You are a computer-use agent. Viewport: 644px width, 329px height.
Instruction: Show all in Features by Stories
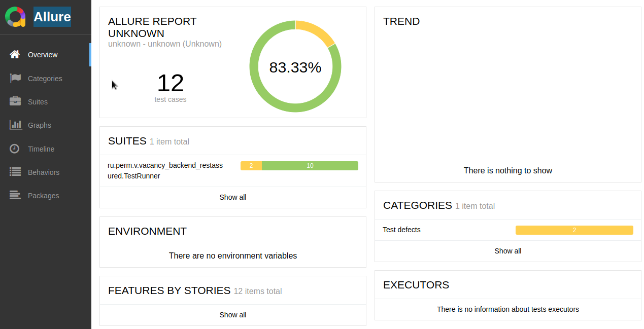[233, 315]
